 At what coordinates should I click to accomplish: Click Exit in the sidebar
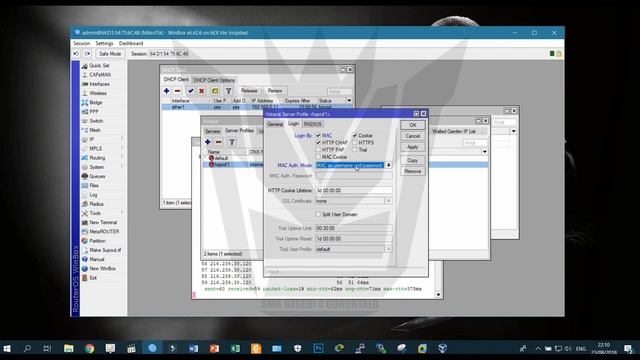click(x=93, y=278)
